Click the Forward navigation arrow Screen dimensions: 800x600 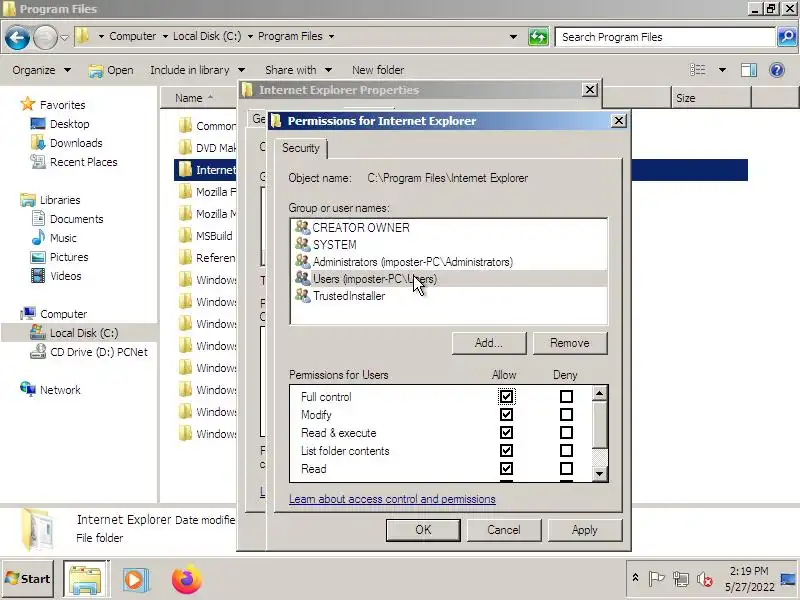pos(45,37)
